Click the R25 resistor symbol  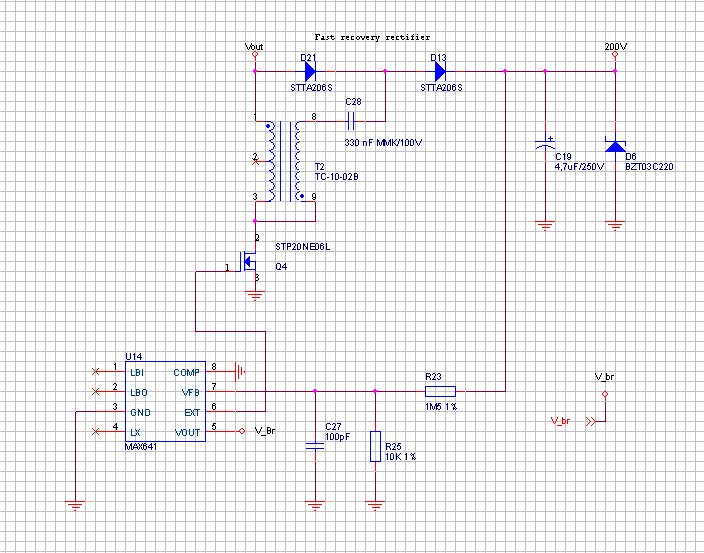(x=375, y=446)
